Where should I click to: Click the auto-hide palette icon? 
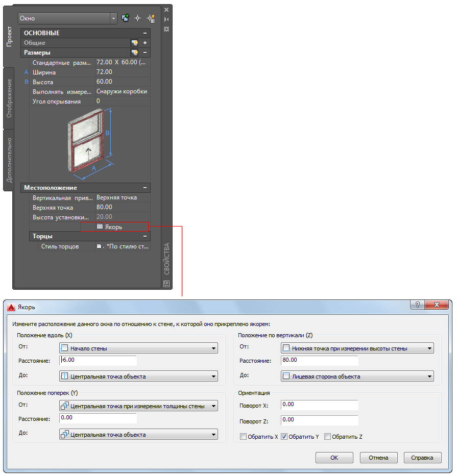(166, 19)
